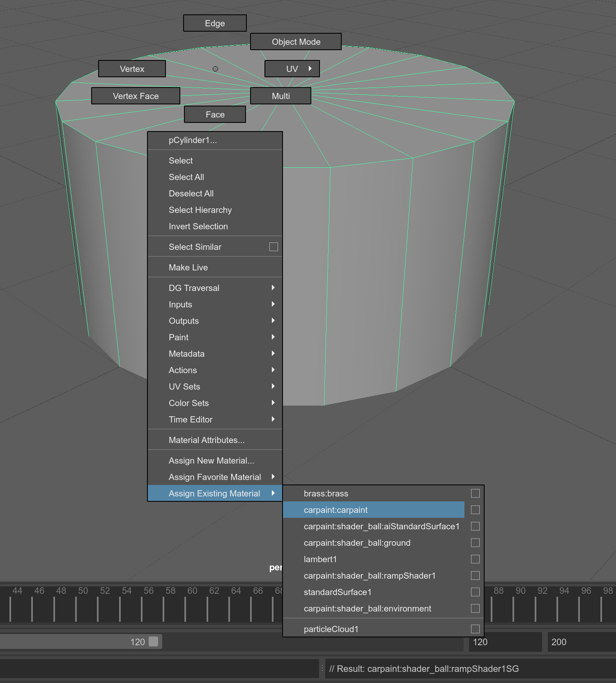Switch to Multi component mode
Image resolution: width=616 pixels, height=683 pixels.
[280, 96]
